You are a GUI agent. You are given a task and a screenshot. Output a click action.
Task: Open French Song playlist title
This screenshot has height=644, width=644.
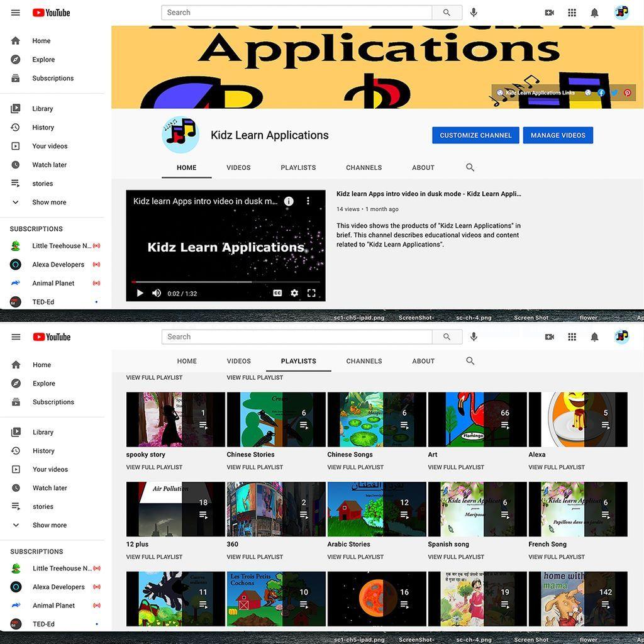(548, 544)
